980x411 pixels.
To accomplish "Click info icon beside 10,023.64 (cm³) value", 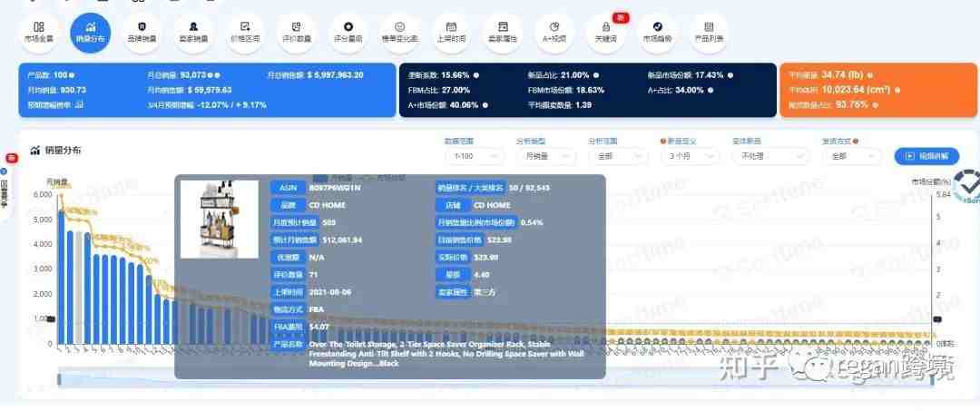I will [x=898, y=90].
